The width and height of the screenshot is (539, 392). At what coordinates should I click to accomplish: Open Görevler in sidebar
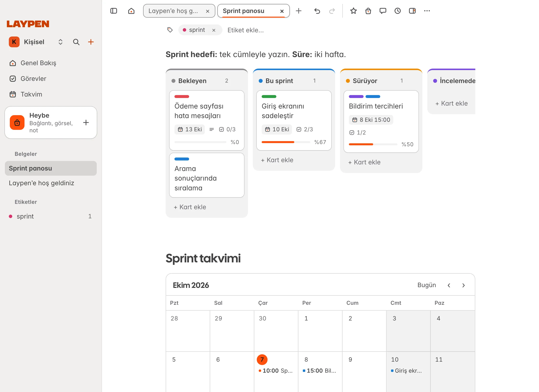[x=51, y=79]
